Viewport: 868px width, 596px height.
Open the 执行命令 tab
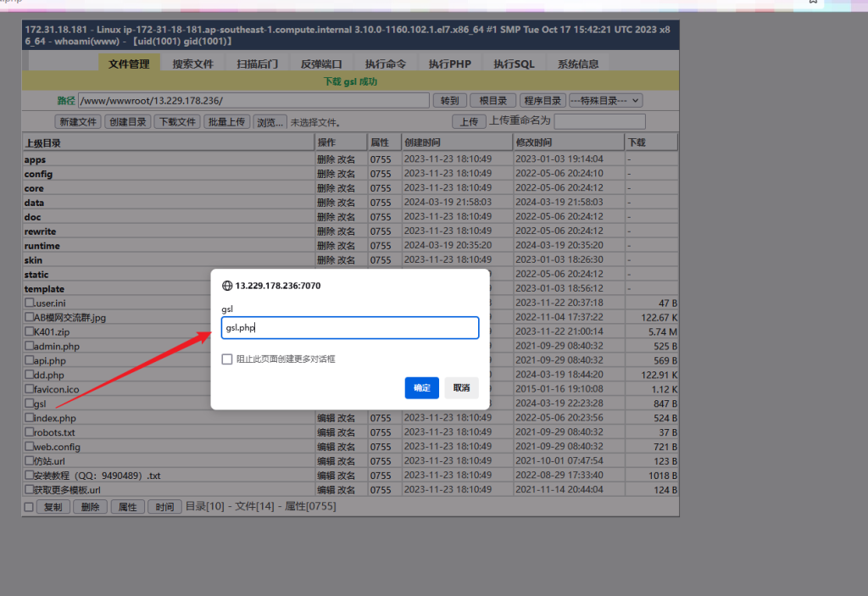[x=386, y=64]
